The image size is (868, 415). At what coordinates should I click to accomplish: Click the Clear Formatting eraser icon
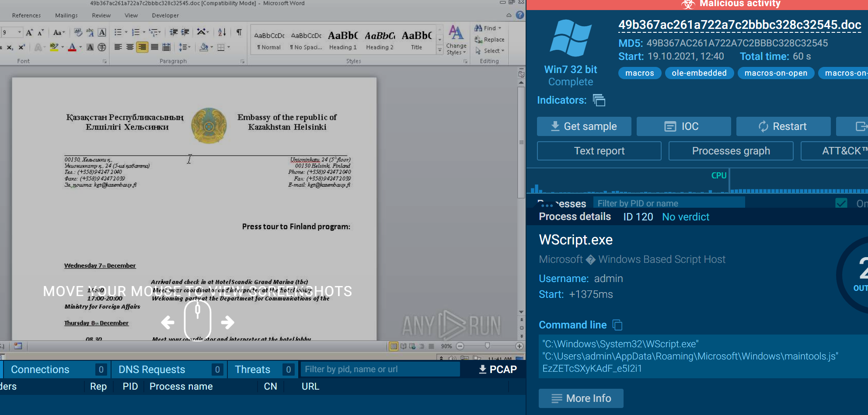click(x=78, y=32)
